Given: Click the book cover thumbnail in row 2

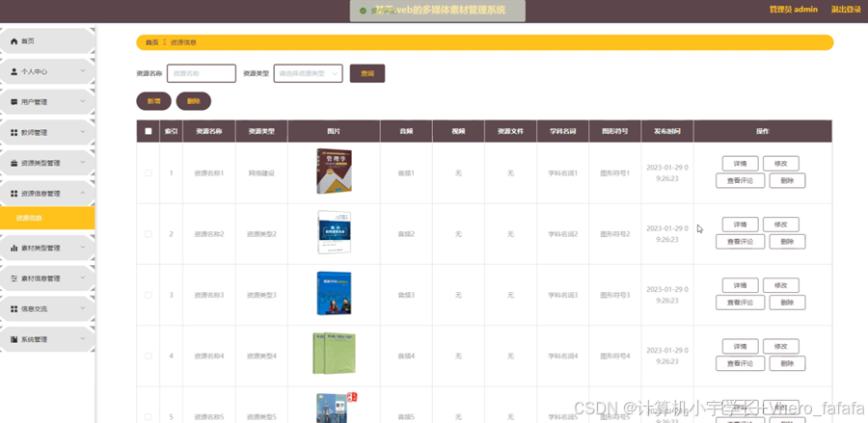Looking at the screenshot, I should coord(335,232).
